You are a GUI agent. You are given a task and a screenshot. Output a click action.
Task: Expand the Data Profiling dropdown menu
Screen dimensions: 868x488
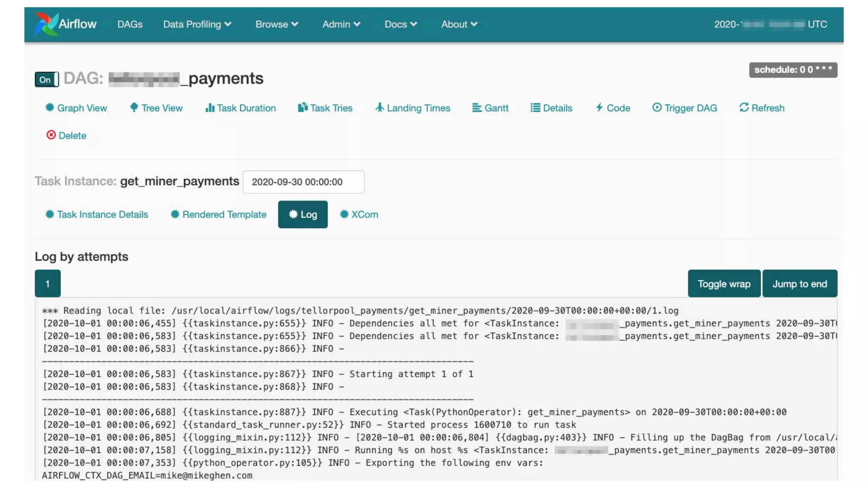(197, 24)
